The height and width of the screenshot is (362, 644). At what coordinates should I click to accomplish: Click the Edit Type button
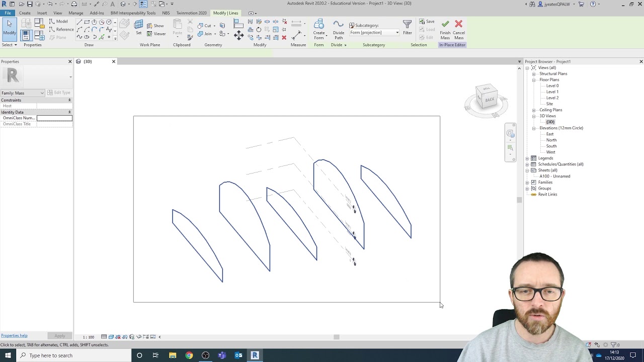(59, 93)
